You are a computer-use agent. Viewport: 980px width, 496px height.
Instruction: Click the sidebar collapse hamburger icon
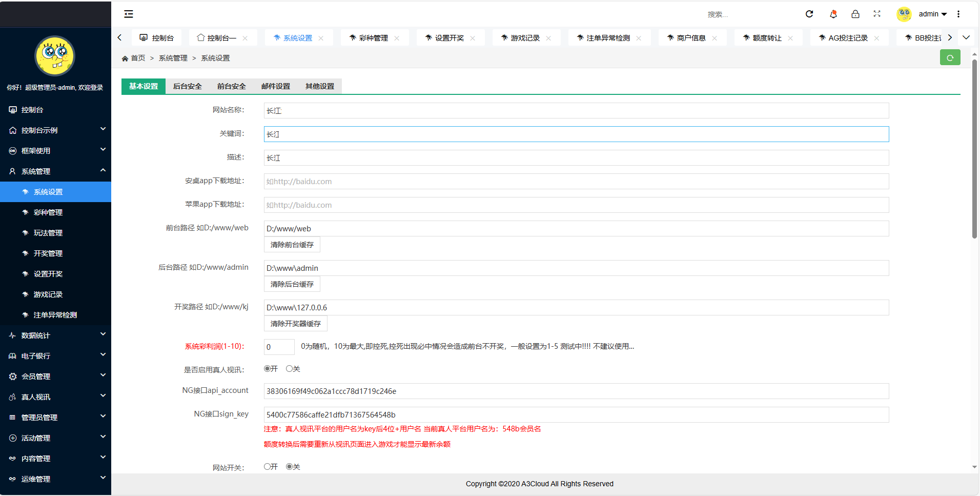(129, 14)
